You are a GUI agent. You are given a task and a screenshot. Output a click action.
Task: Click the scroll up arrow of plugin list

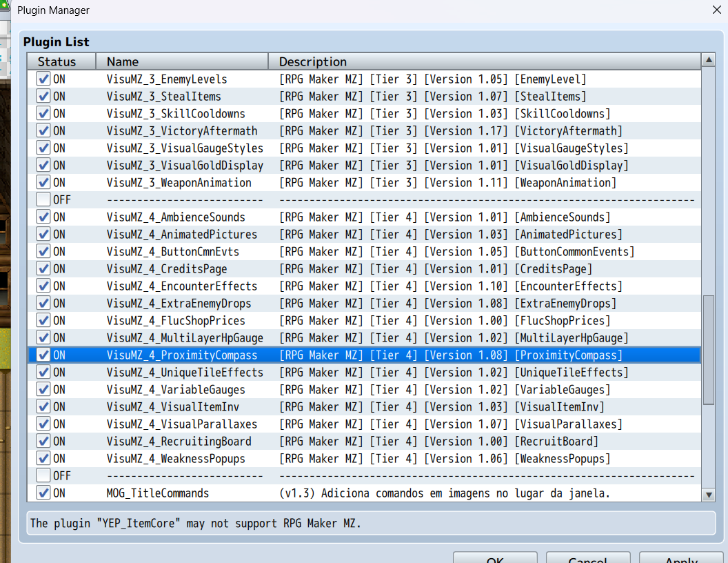tap(709, 60)
